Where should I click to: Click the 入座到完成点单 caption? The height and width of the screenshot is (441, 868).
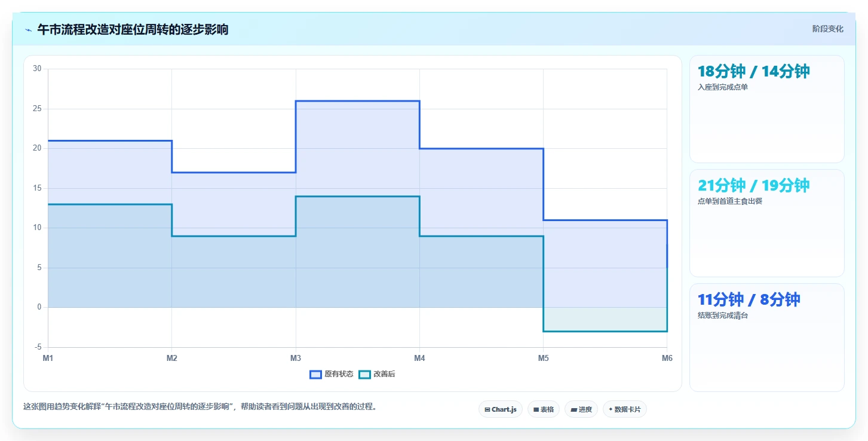[722, 87]
